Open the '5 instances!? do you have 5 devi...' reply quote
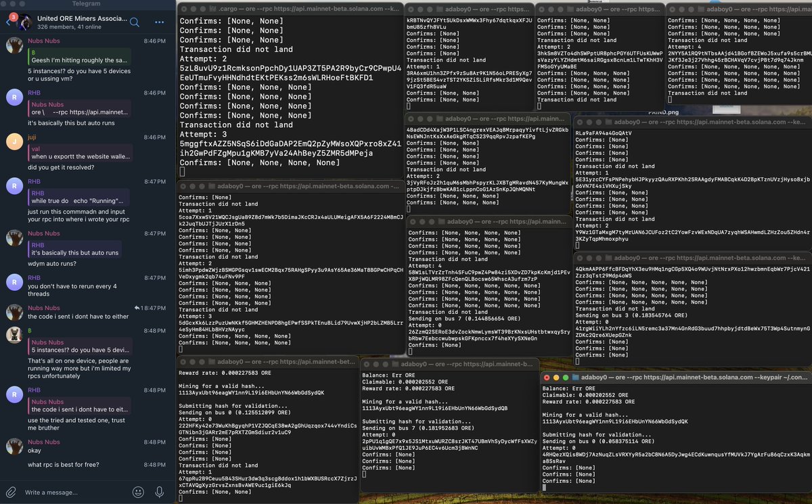The height and width of the screenshot is (504, 812). click(x=80, y=345)
